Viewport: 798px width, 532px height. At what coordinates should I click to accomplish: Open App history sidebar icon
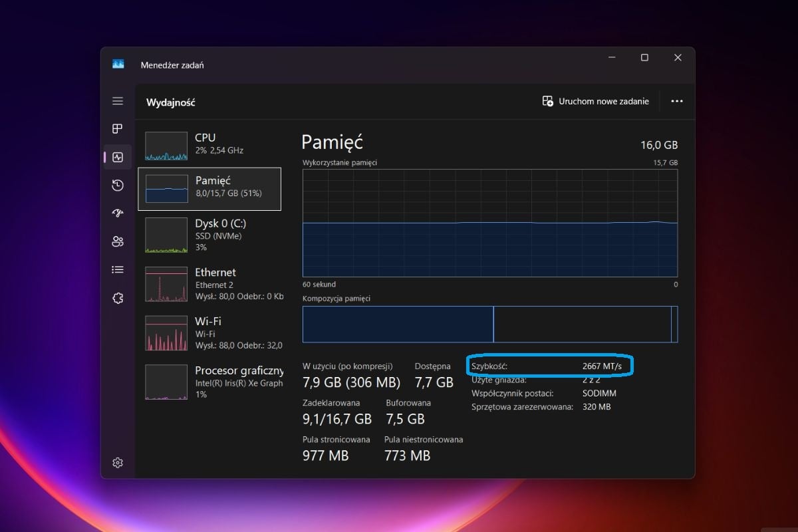pos(118,186)
